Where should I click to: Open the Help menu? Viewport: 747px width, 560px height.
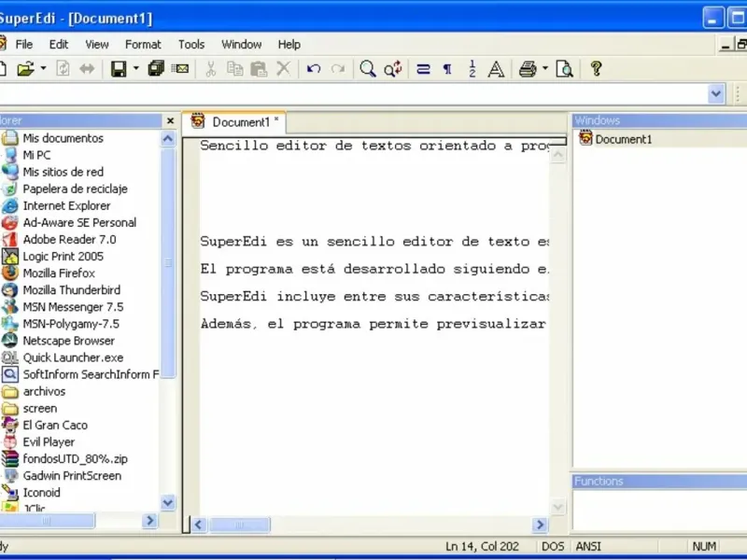289,44
